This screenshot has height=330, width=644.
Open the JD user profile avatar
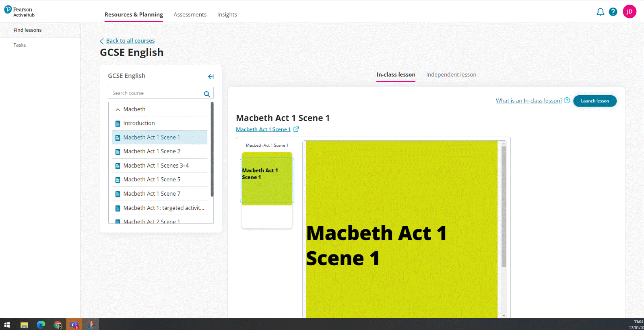pos(630,12)
